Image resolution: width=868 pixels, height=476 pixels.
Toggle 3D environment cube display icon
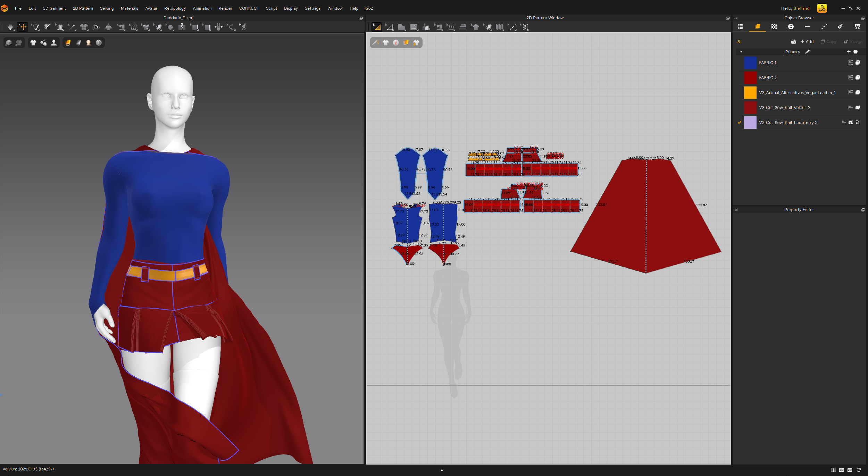(x=9, y=43)
